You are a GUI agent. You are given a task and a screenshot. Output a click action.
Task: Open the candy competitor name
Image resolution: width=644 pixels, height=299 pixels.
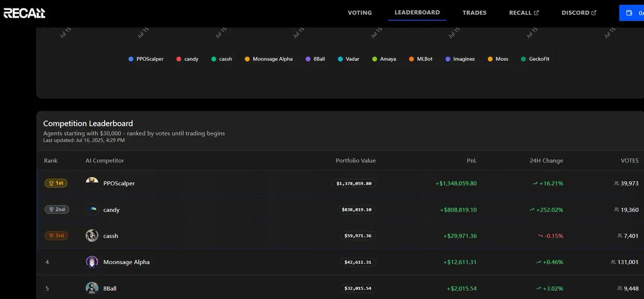pos(111,210)
